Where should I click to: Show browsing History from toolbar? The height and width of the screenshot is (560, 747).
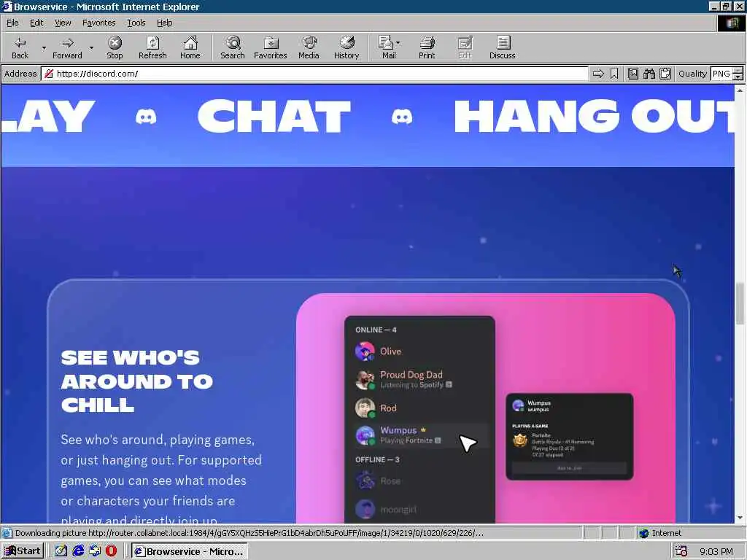point(347,47)
